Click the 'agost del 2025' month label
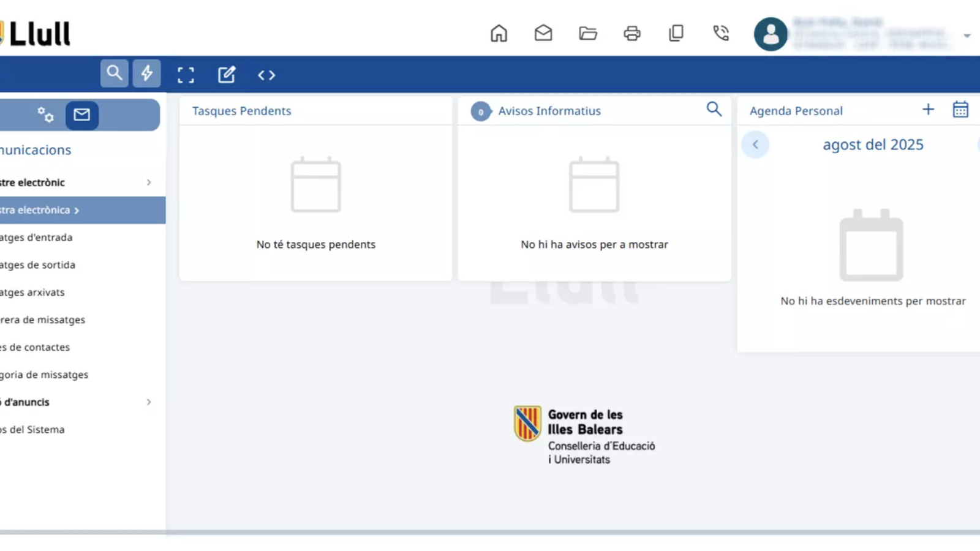This screenshot has width=980, height=551. coord(873,144)
